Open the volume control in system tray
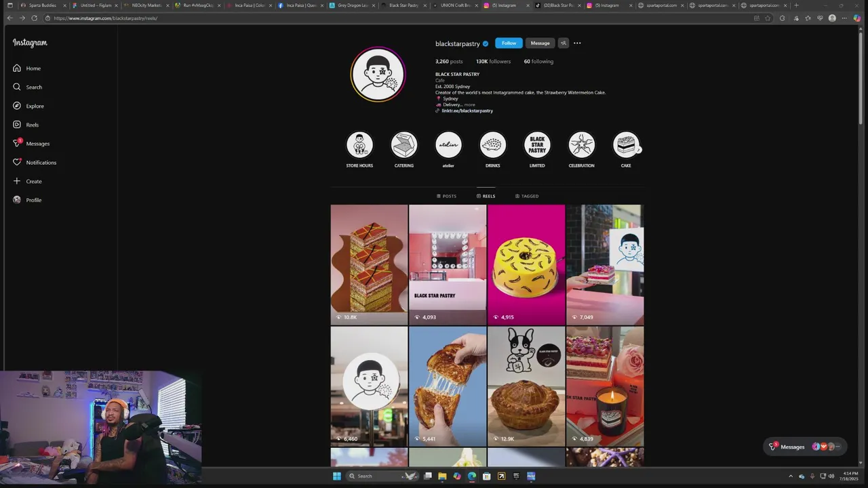This screenshot has height=488, width=868. 833,476
